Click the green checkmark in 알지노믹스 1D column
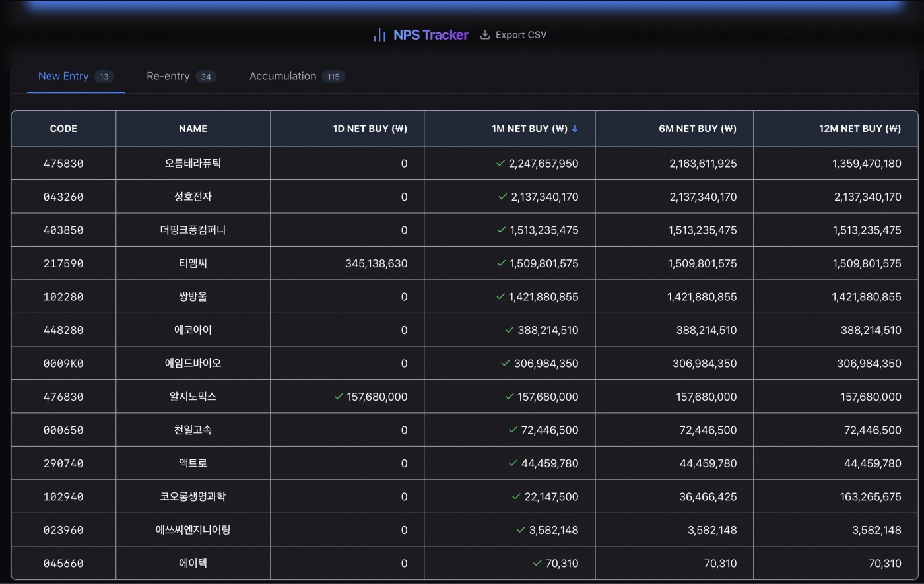The height and width of the screenshot is (584, 924). point(339,397)
